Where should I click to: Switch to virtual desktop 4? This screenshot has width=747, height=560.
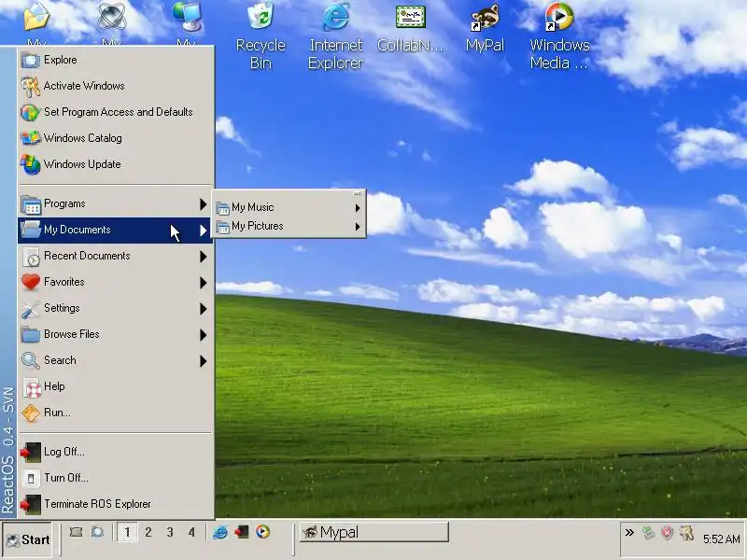191,532
